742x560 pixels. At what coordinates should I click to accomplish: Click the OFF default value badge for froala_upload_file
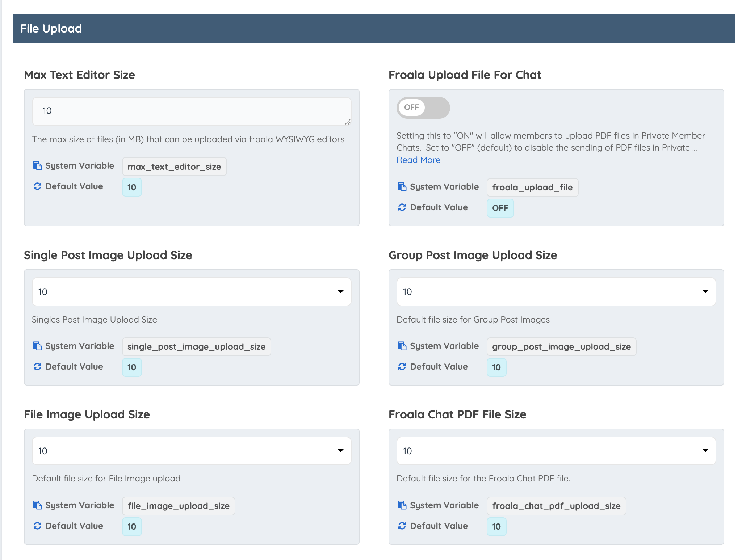click(500, 208)
